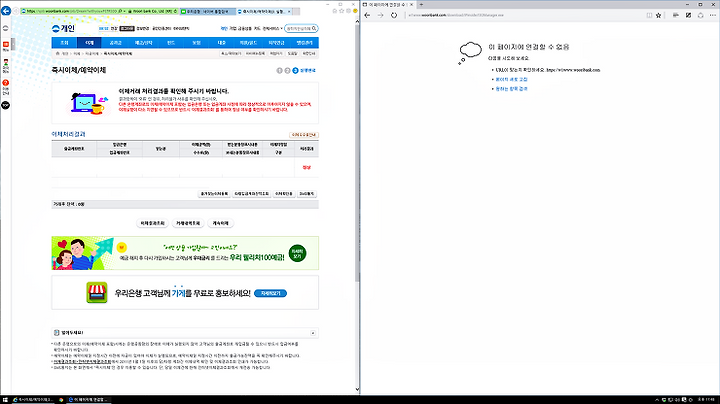Screen dimensions: 720x404
Task: Click the red icon in left sidebar
Action: point(6,45)
